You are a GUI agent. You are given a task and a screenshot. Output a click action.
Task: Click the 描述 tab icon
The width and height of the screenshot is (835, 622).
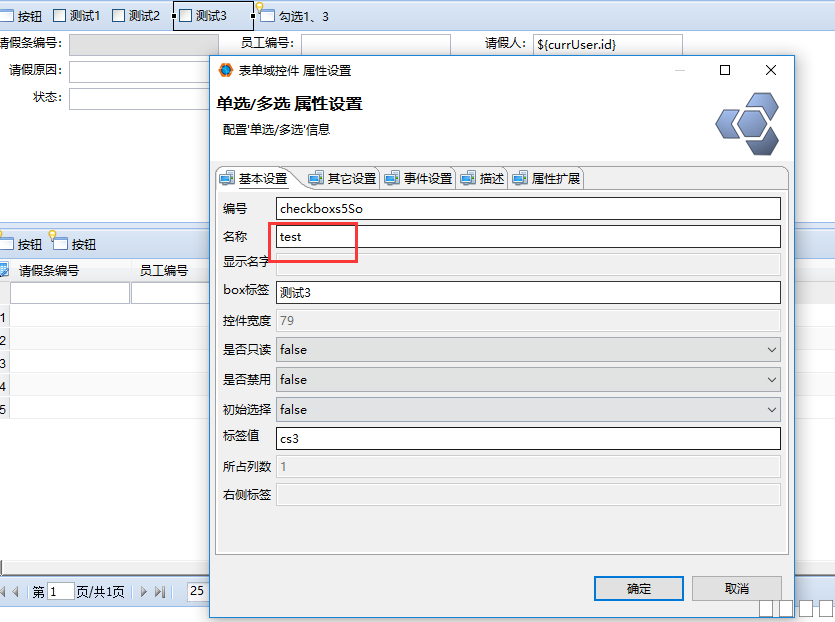pos(467,179)
